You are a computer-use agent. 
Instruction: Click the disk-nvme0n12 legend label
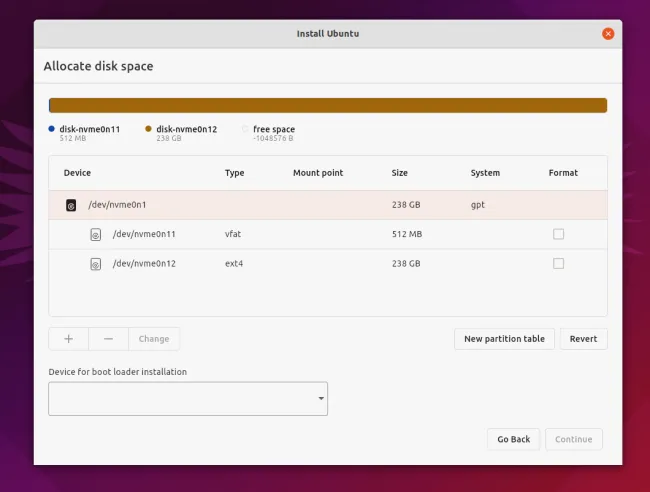click(187, 129)
